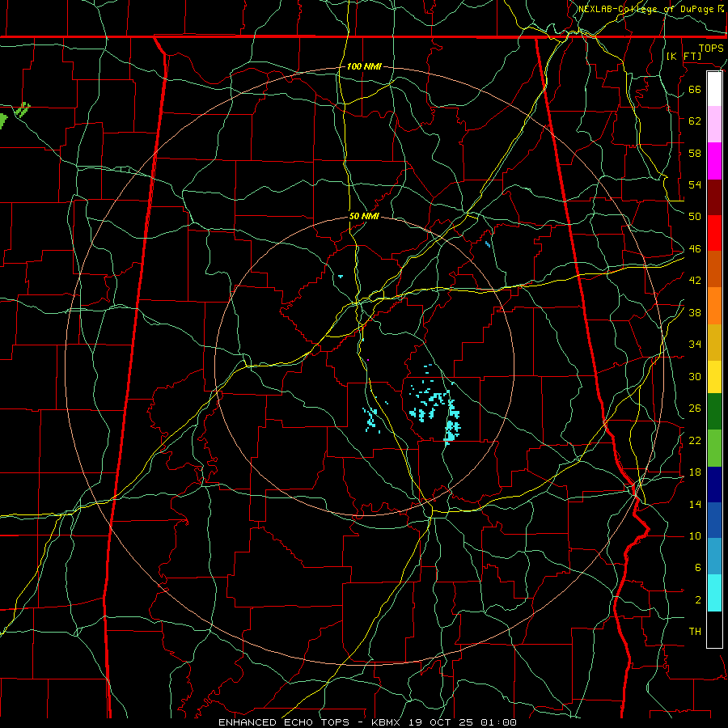Click the "50" legend value
728x728 pixels.
click(x=695, y=217)
